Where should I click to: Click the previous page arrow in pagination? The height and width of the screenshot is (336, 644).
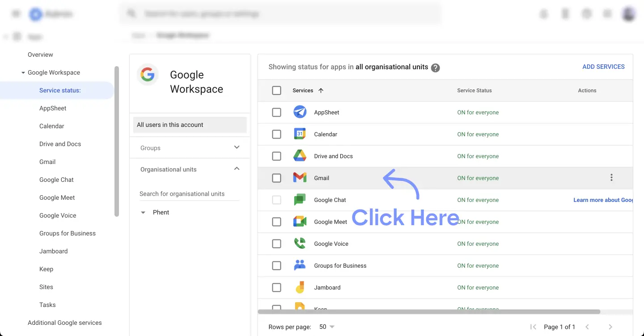(x=587, y=327)
